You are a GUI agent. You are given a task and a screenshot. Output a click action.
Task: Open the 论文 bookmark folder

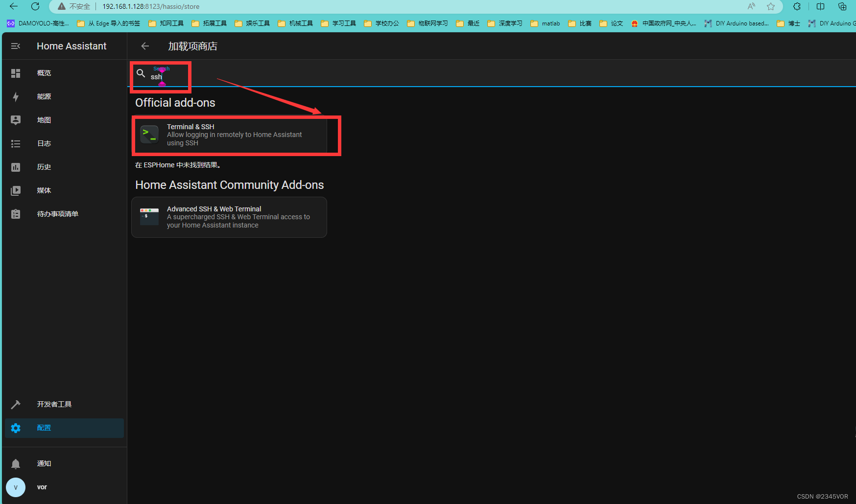point(611,23)
